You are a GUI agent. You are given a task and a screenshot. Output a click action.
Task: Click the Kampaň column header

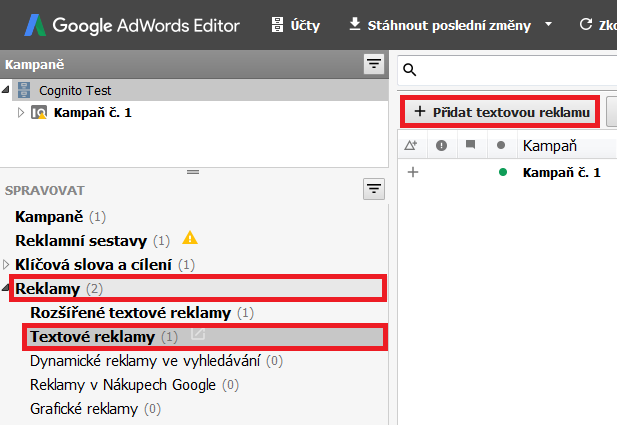(567, 146)
